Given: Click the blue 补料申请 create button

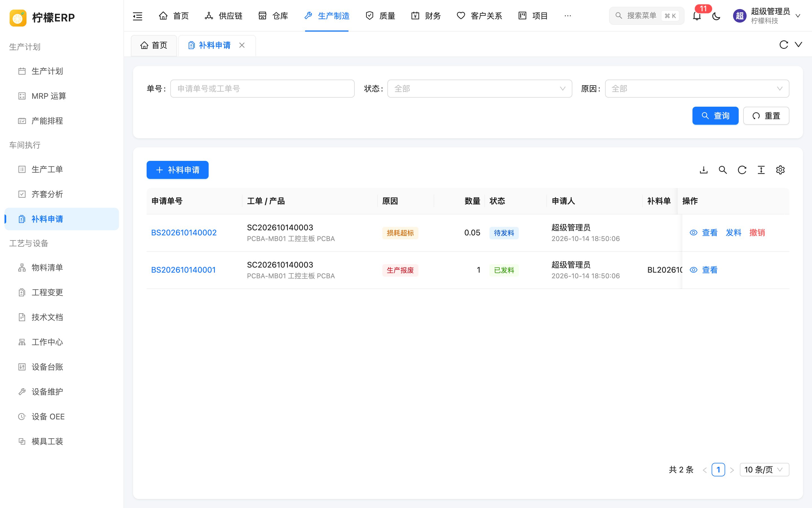Looking at the screenshot, I should (178, 170).
